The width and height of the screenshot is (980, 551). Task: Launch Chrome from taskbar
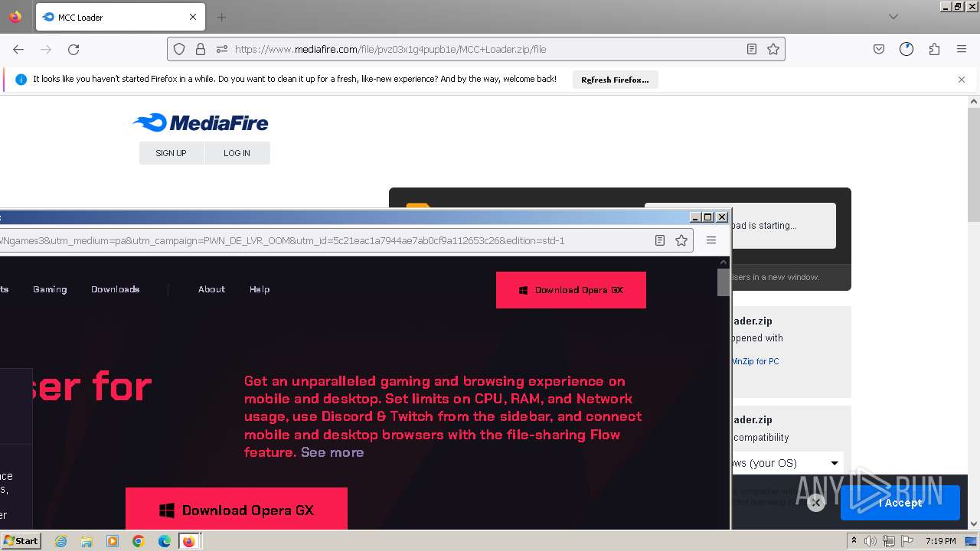139,541
